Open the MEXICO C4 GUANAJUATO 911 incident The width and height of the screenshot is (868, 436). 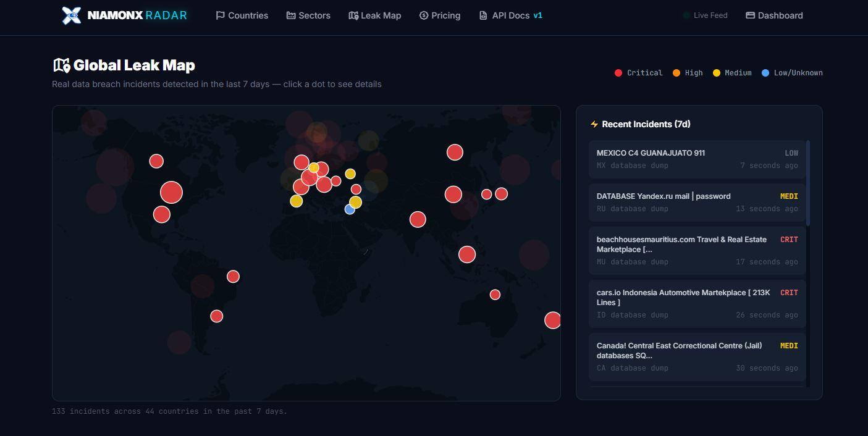(x=697, y=159)
